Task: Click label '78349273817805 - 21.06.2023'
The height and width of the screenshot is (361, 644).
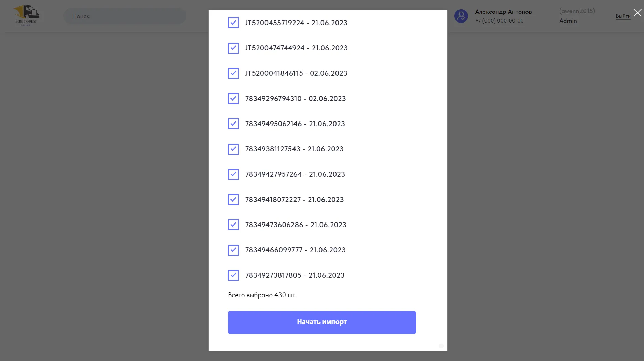Action: [x=295, y=275]
